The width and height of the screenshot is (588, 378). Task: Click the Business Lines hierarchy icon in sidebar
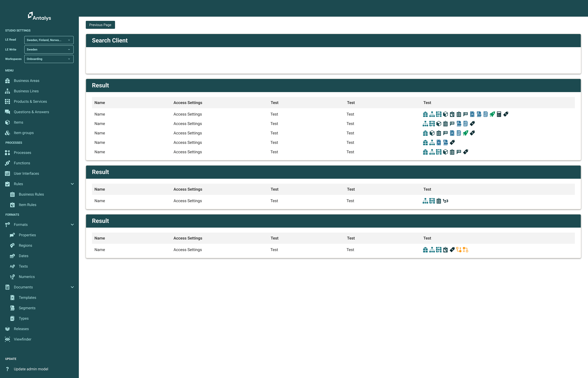(x=7, y=91)
